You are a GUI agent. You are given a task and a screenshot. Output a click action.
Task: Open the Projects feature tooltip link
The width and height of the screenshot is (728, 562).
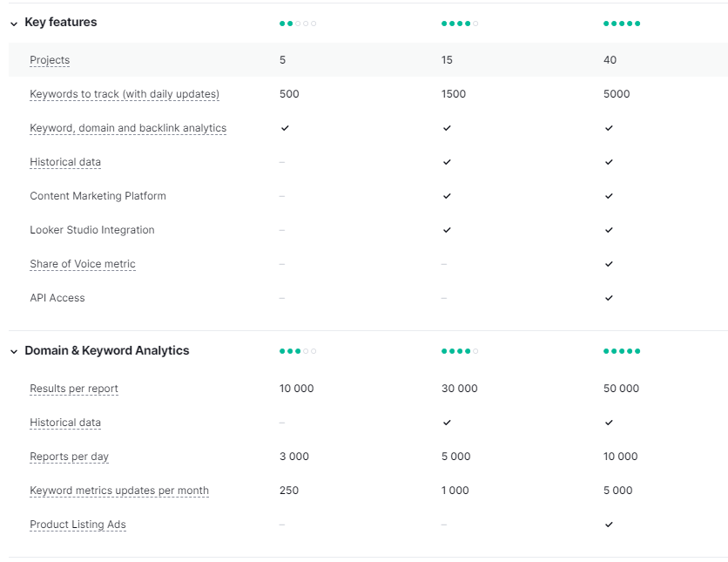50,60
